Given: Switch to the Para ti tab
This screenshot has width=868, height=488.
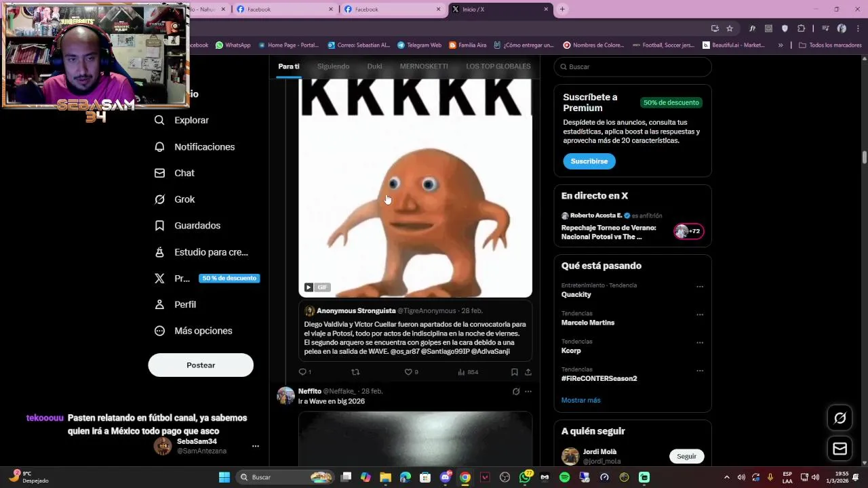Looking at the screenshot, I should pos(288,66).
